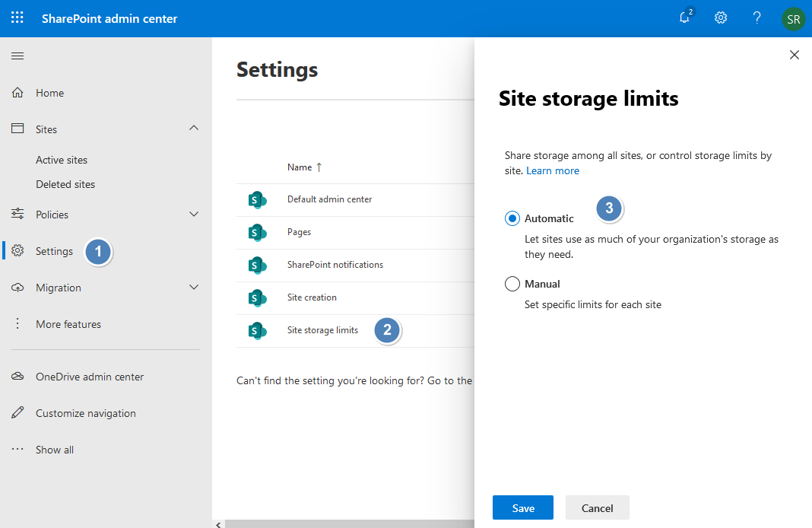
Task: Open More features via its ellipsis icon
Action: coord(17,323)
